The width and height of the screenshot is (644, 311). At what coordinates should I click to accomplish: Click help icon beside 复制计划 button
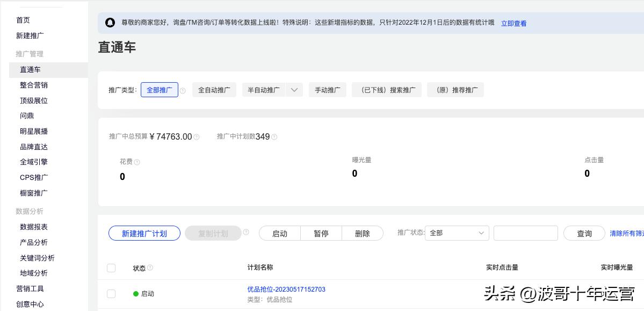point(246,233)
